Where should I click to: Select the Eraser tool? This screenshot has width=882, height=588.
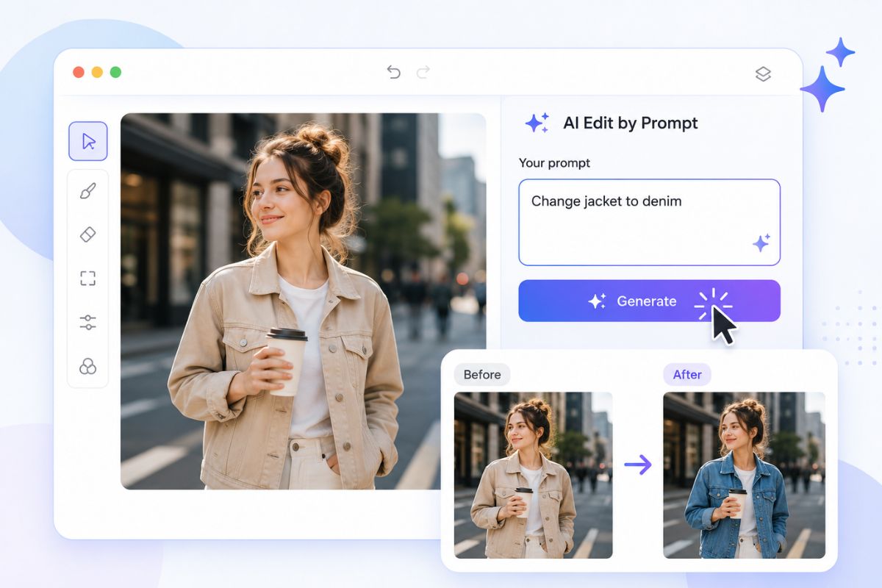87,234
